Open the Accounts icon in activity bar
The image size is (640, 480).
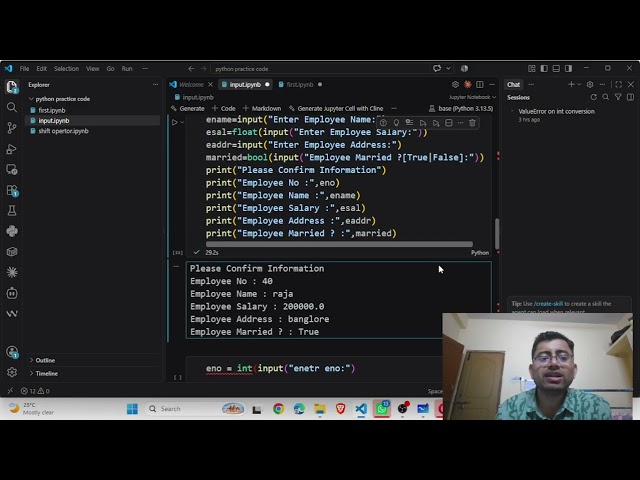pos(12,352)
